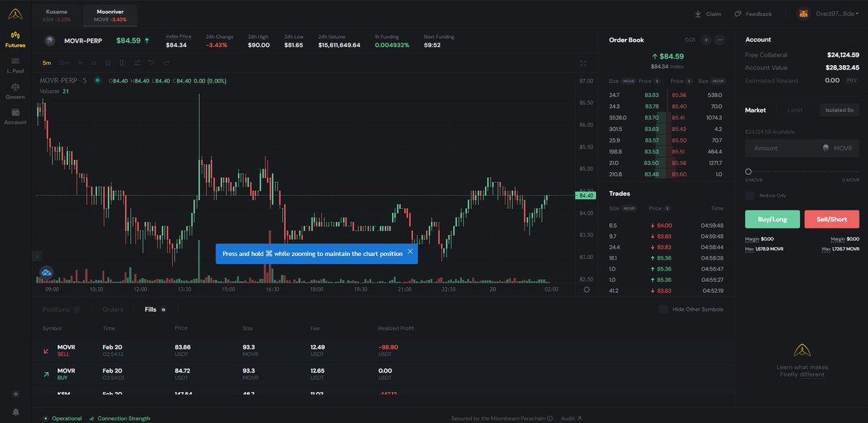
Task: Switch to the Orders tab
Action: click(112, 309)
